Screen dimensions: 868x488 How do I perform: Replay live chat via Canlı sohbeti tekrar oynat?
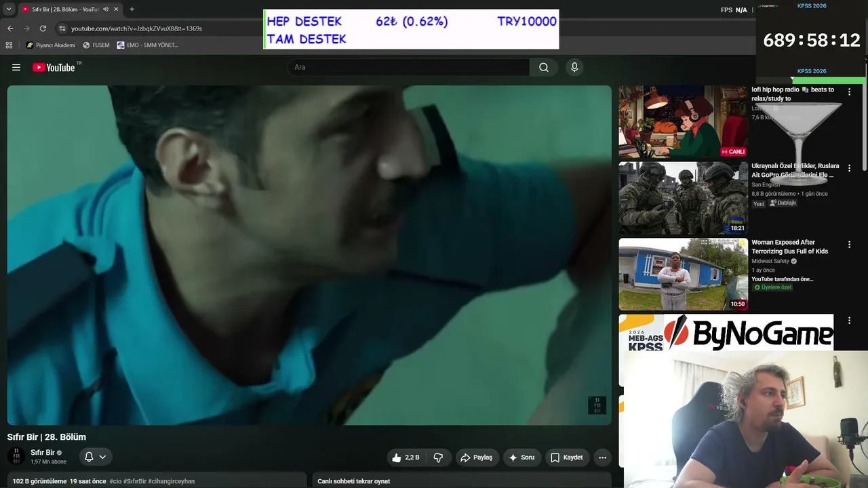[354, 481]
